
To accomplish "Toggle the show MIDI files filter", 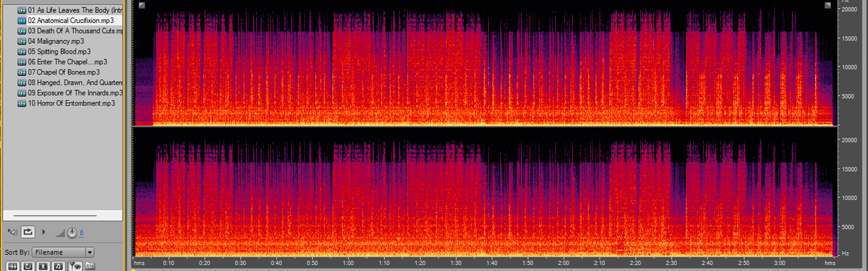I will point(58,266).
